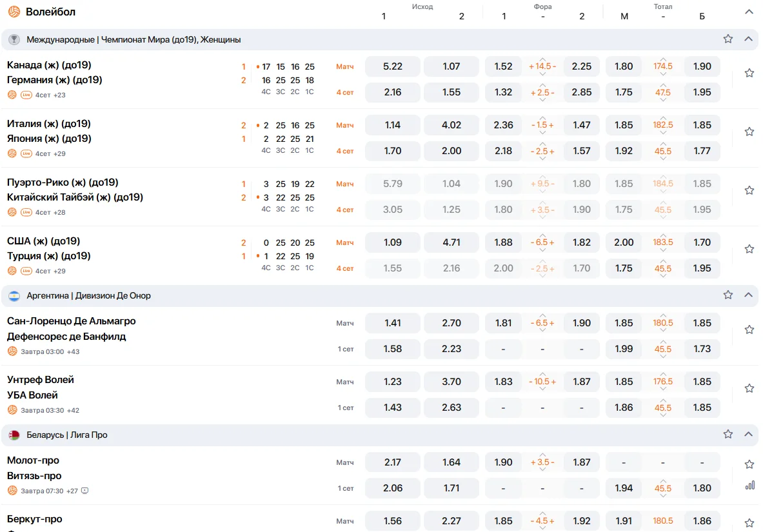763x532 pixels.
Task: Favorite the Чемпионат Мира (до19) league with star
Action: [x=728, y=39]
